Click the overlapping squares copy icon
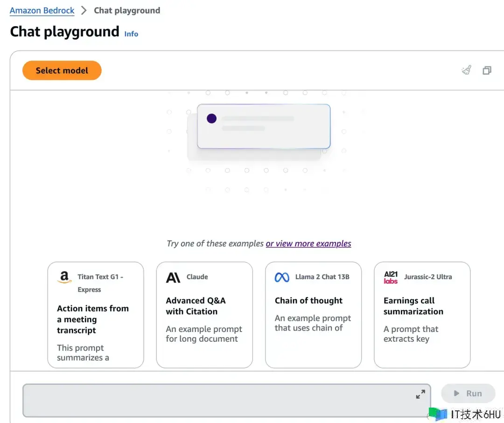The image size is (504, 423). pos(487,70)
